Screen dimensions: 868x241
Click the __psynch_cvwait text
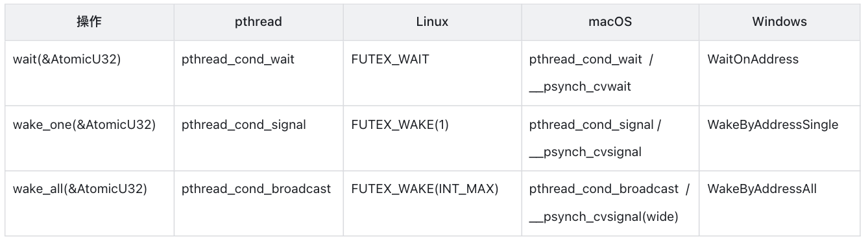pyautogui.click(x=580, y=87)
